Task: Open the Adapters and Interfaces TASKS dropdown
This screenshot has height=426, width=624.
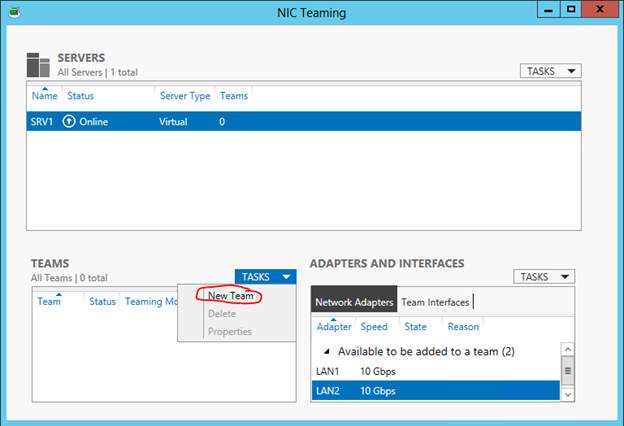Action: click(x=544, y=277)
